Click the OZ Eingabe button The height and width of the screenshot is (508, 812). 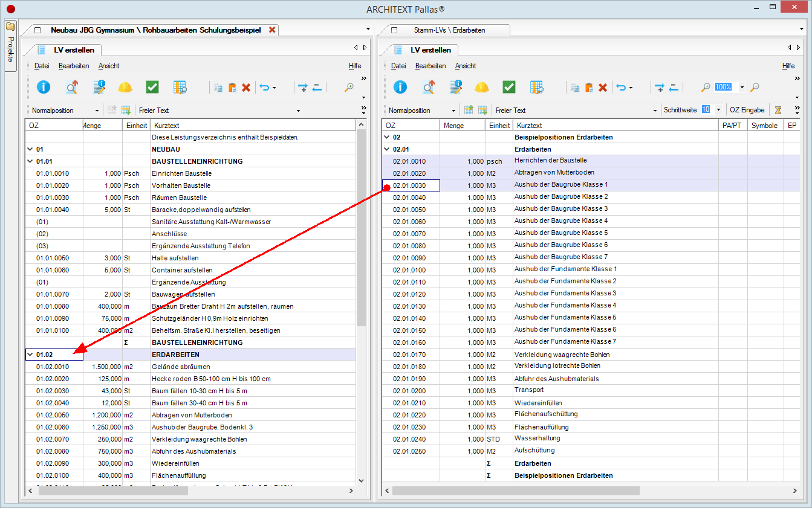[747, 111]
